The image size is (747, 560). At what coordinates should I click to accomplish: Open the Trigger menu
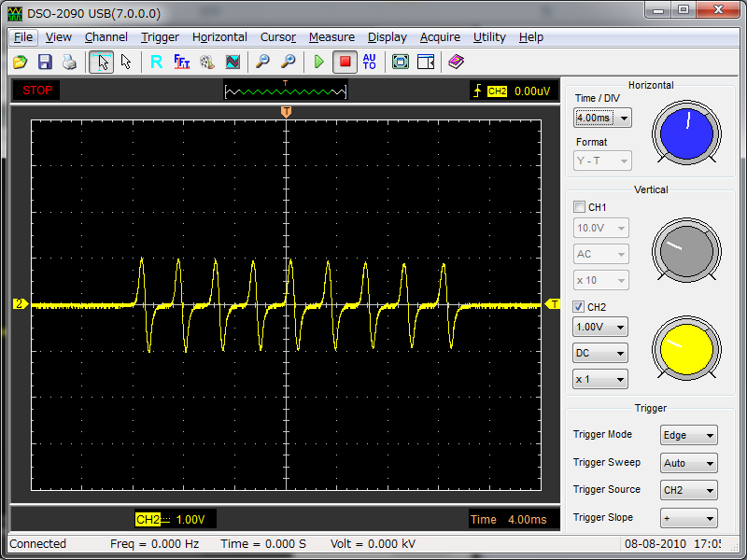pos(160,37)
